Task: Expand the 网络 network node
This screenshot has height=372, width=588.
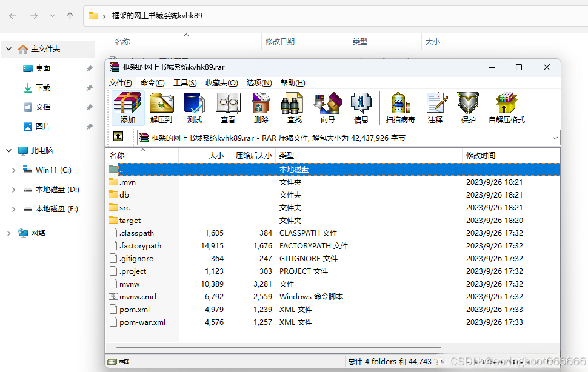Action: (9, 233)
